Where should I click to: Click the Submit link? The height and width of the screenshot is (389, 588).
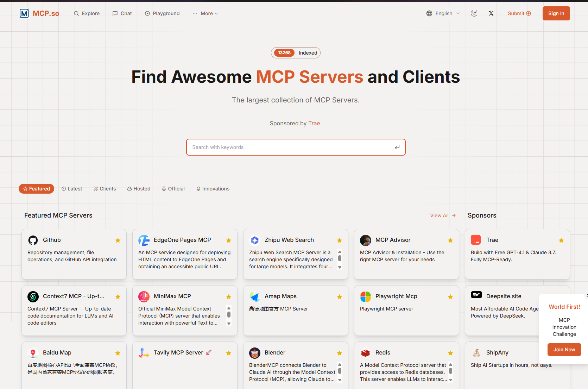click(519, 13)
